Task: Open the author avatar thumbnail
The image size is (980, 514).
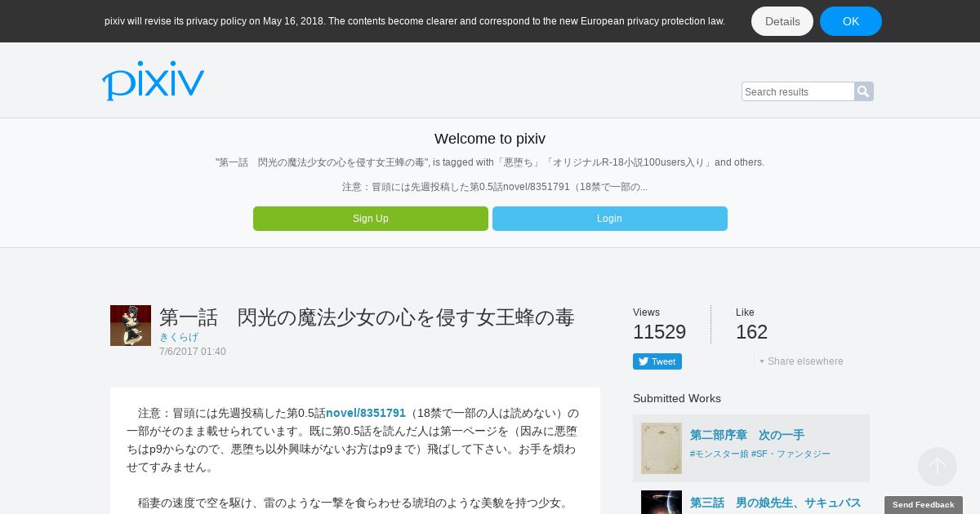Action: [x=131, y=326]
